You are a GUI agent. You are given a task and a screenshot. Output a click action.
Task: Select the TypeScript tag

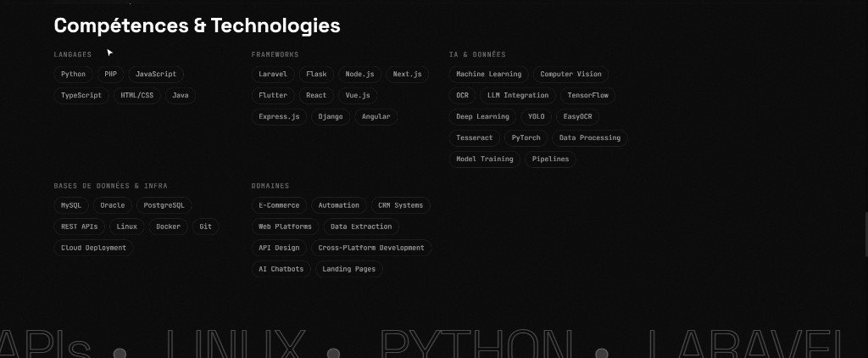81,95
